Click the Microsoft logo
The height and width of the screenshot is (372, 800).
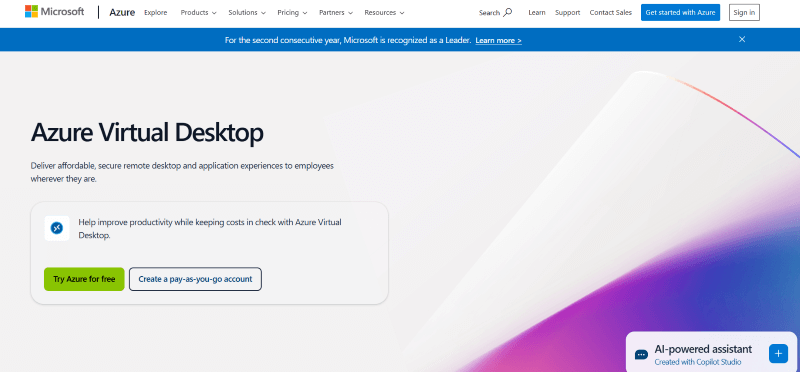tap(55, 12)
